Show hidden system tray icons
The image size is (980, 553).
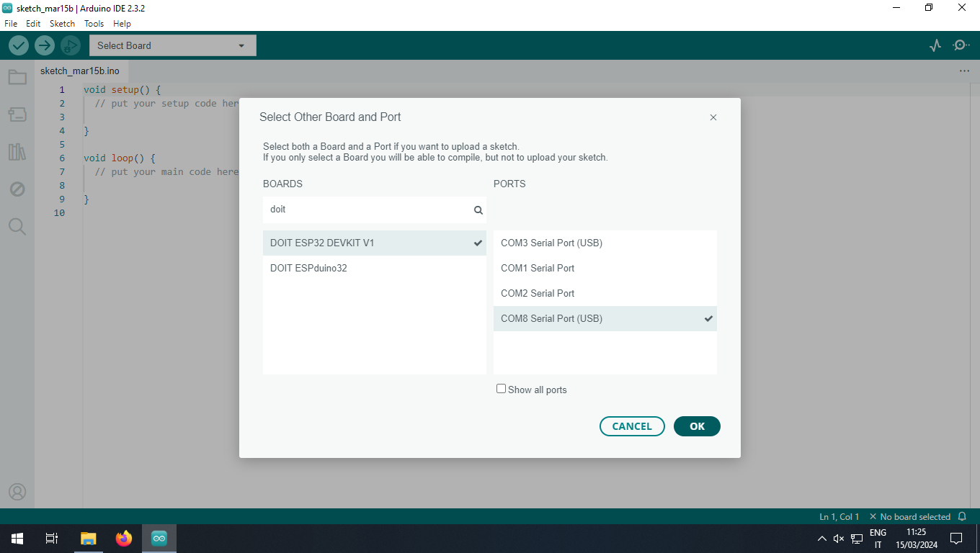tap(822, 539)
